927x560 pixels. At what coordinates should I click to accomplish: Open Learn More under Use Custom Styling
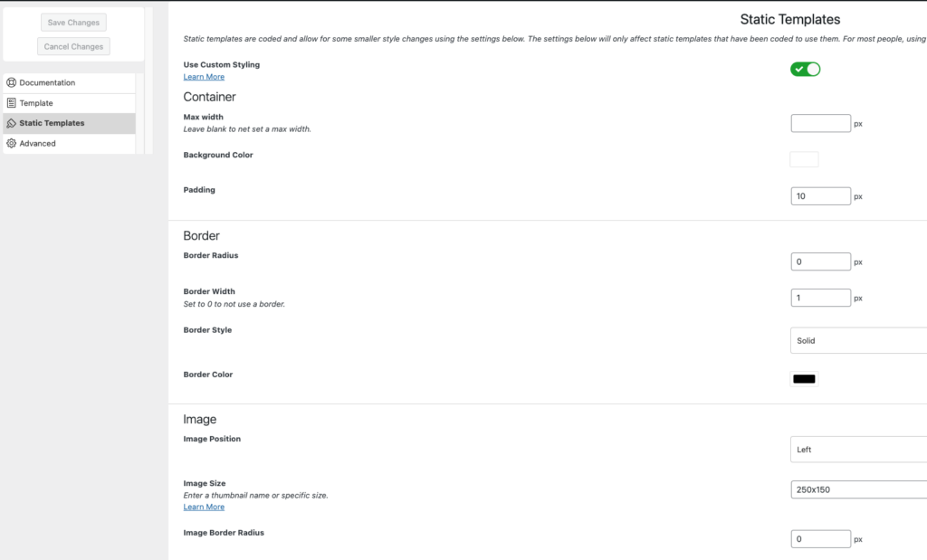(204, 77)
